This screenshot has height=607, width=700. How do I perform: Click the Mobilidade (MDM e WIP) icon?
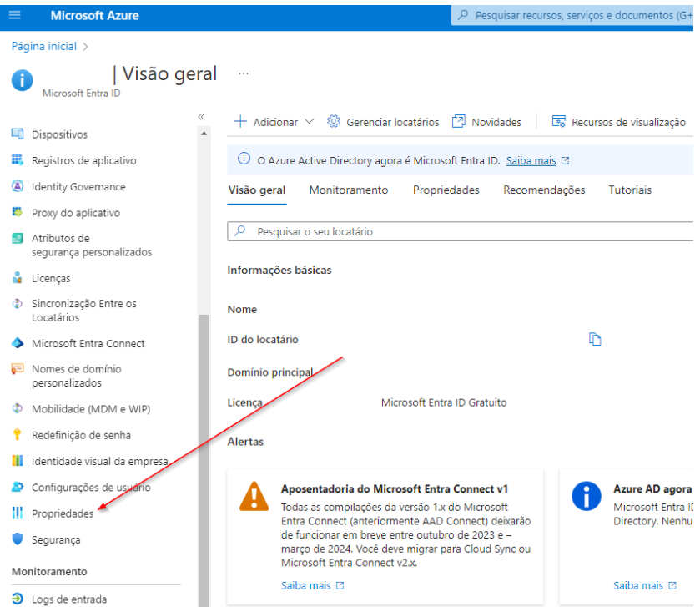coord(18,408)
